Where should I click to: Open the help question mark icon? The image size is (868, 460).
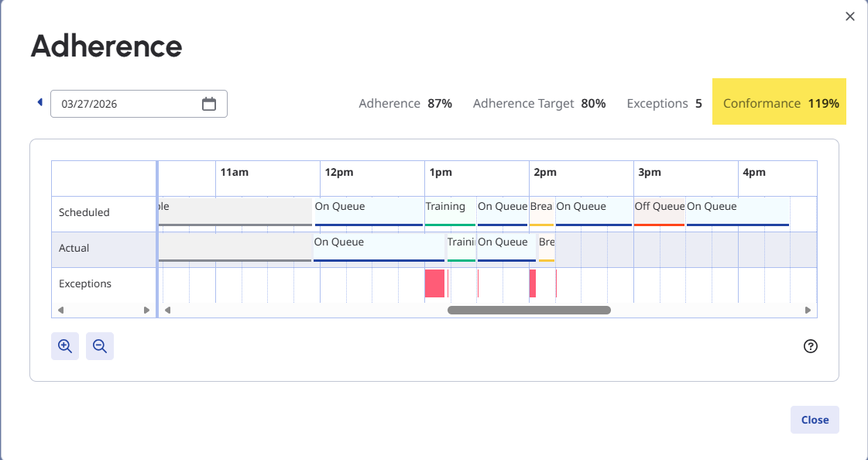[x=811, y=346]
